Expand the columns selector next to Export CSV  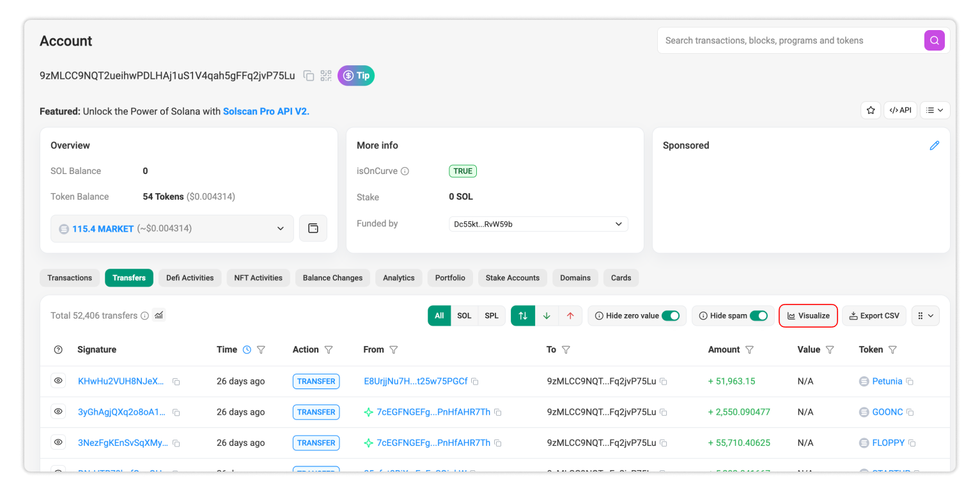coord(925,315)
